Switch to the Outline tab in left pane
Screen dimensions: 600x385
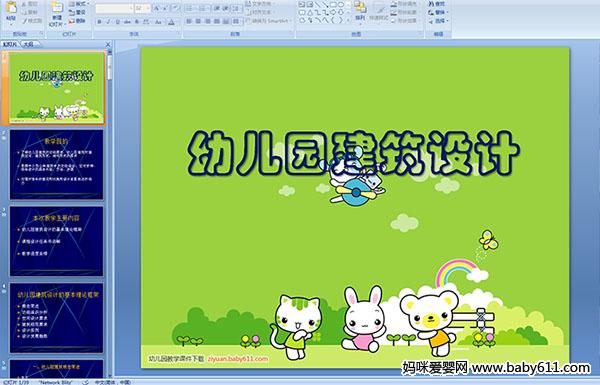[28, 44]
